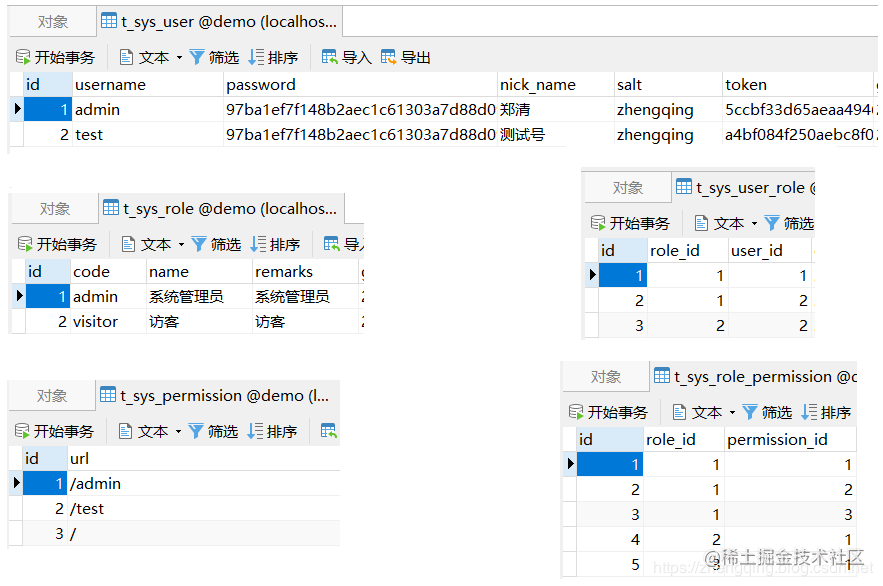883x586 pixels.
Task: Click Text (文本) in t_sys_user_role toolbar
Action: (x=720, y=223)
